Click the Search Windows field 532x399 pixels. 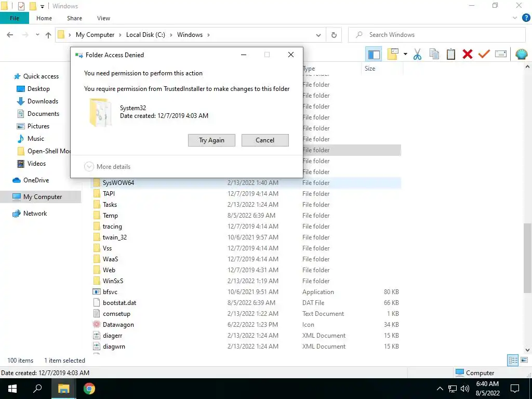tap(436, 35)
